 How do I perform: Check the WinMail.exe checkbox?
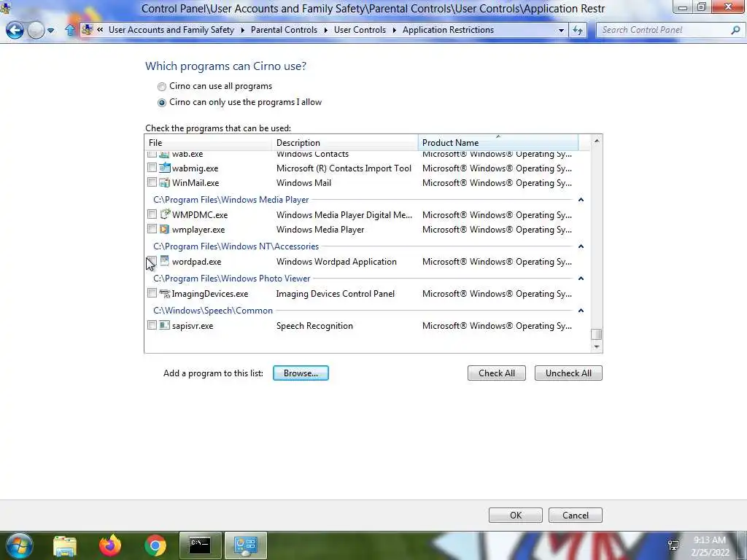(152, 182)
